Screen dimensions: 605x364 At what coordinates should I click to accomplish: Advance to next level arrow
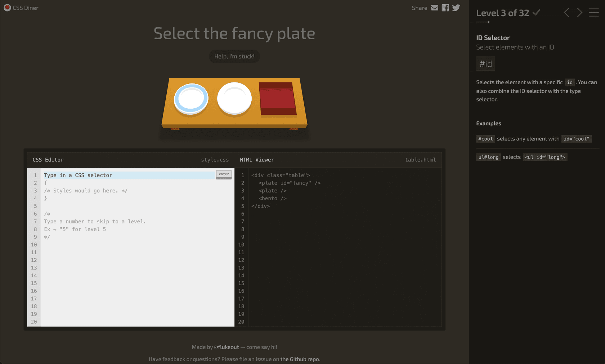(579, 13)
